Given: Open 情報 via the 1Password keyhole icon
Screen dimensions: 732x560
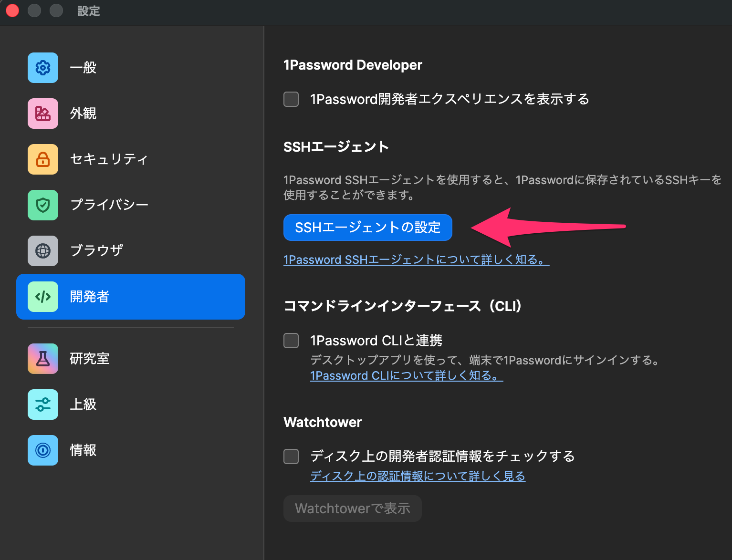Looking at the screenshot, I should tap(42, 450).
